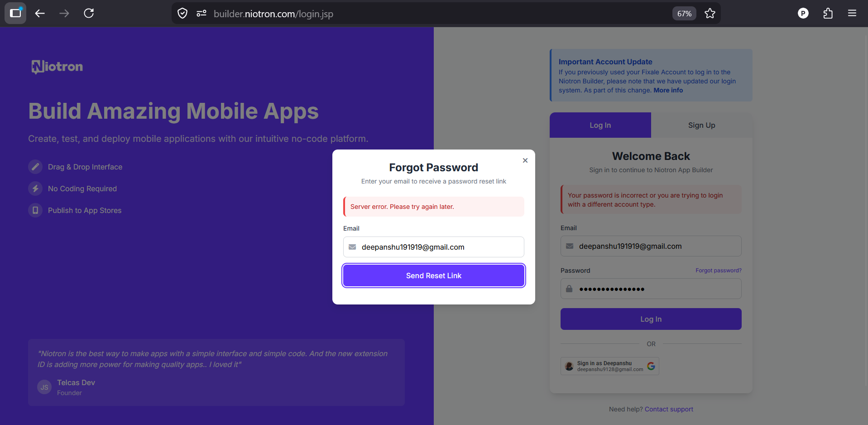Click Sign in as Deepanshu Google button
The width and height of the screenshot is (868, 425).
coord(609,366)
